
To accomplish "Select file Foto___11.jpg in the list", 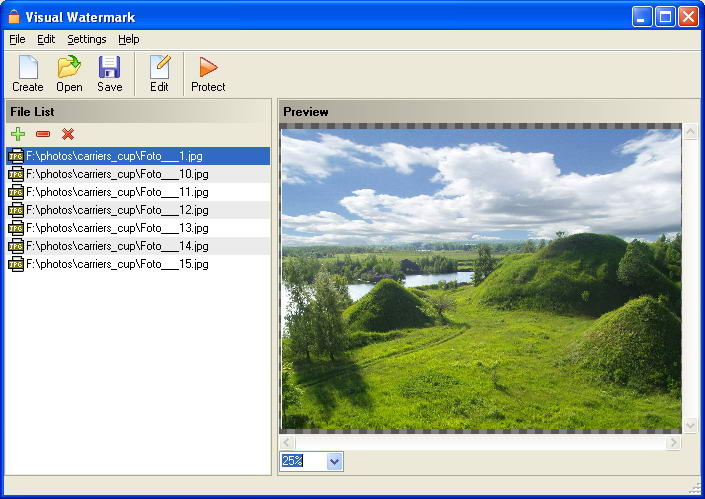I will click(138, 192).
